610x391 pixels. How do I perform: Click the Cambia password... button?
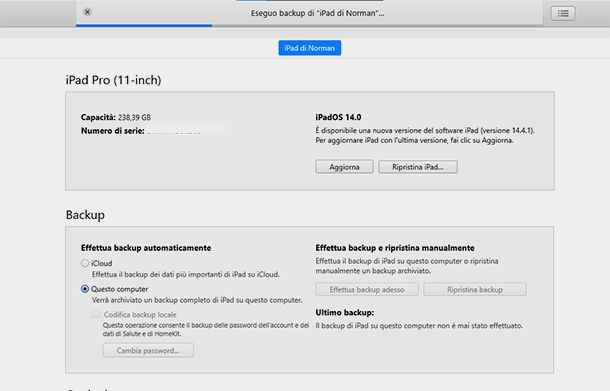coord(148,350)
